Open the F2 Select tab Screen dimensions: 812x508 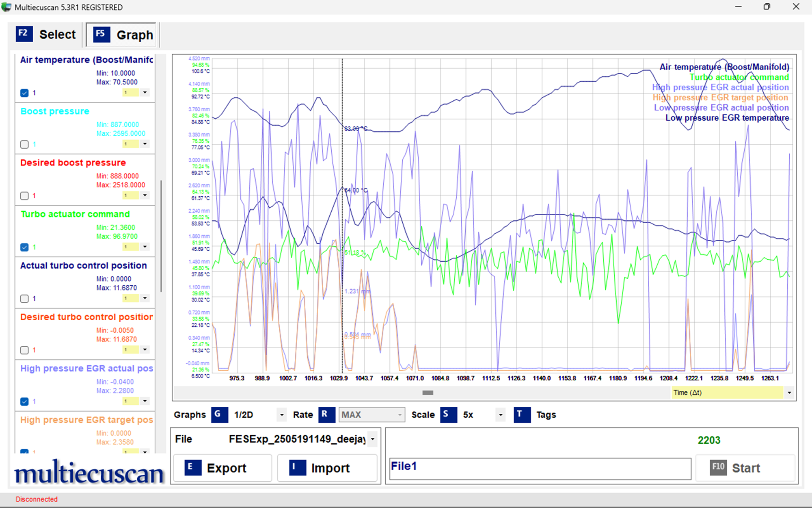point(46,35)
